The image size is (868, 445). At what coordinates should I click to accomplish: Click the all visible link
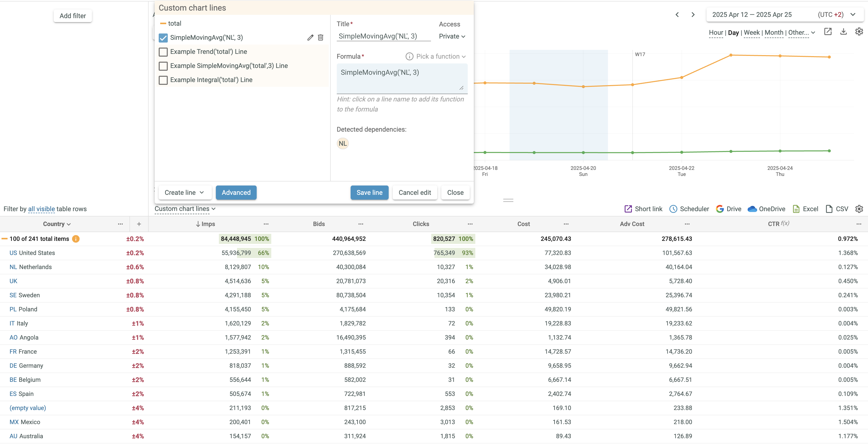[41, 209]
